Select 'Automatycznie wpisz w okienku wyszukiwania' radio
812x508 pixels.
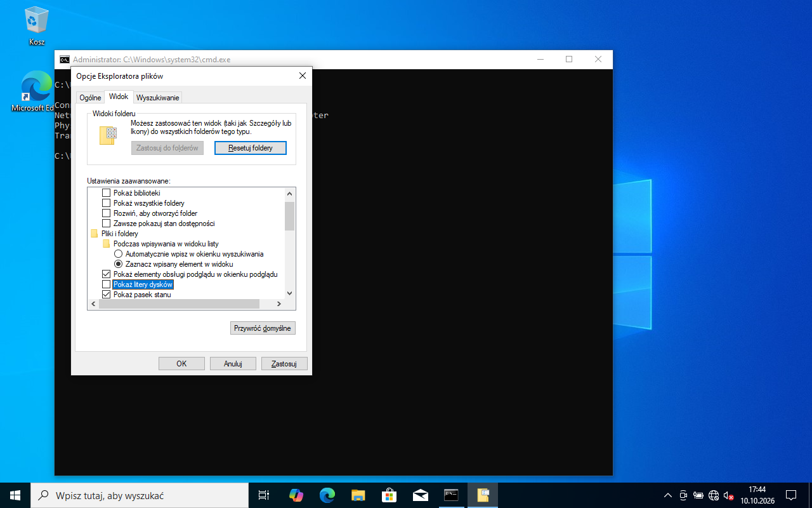118,254
